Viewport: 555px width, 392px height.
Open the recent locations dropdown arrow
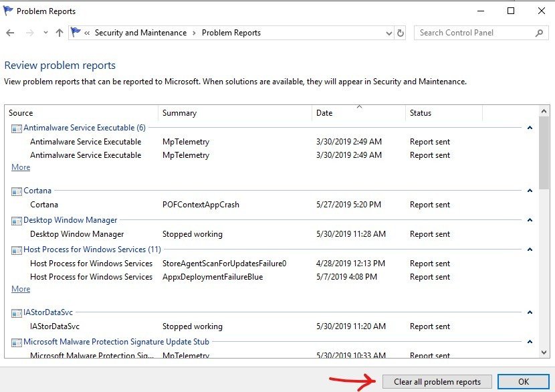click(x=45, y=33)
